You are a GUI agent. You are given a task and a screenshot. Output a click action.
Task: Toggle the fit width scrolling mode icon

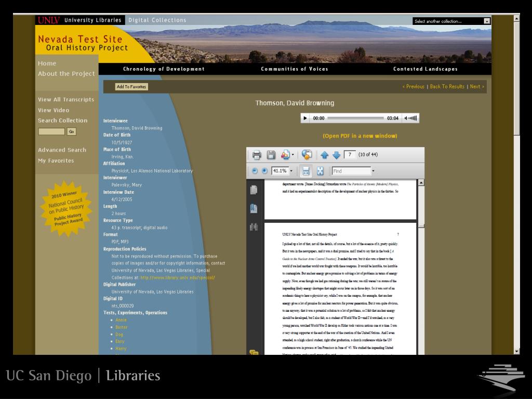tap(305, 170)
